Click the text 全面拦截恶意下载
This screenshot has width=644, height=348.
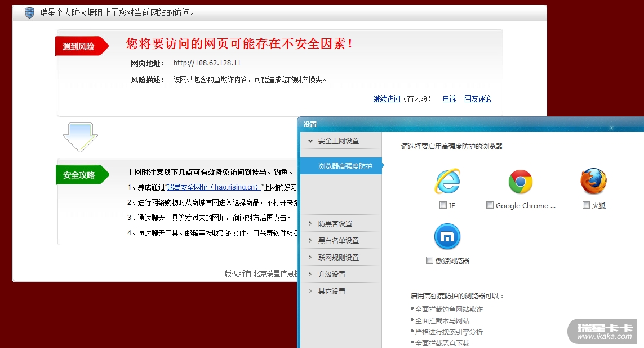pos(442,343)
